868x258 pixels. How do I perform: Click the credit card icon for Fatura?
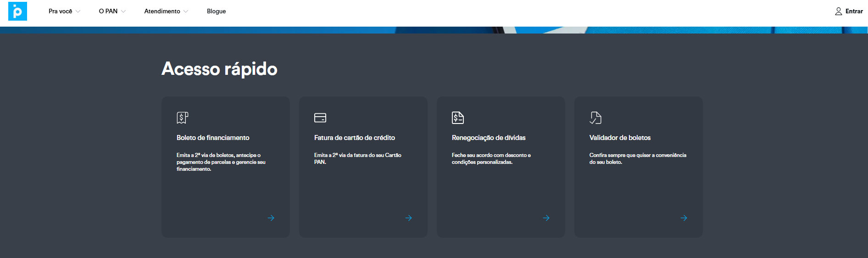tap(320, 118)
